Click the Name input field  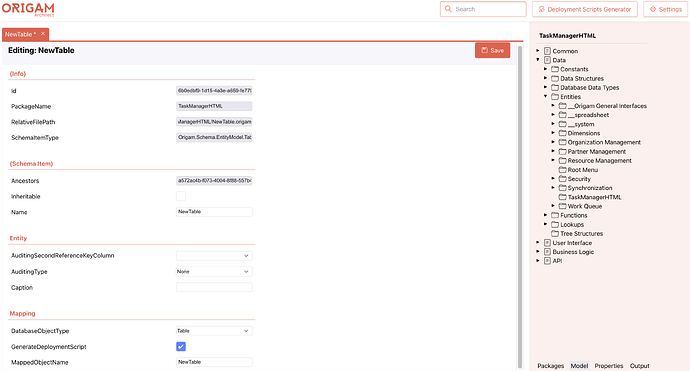214,212
